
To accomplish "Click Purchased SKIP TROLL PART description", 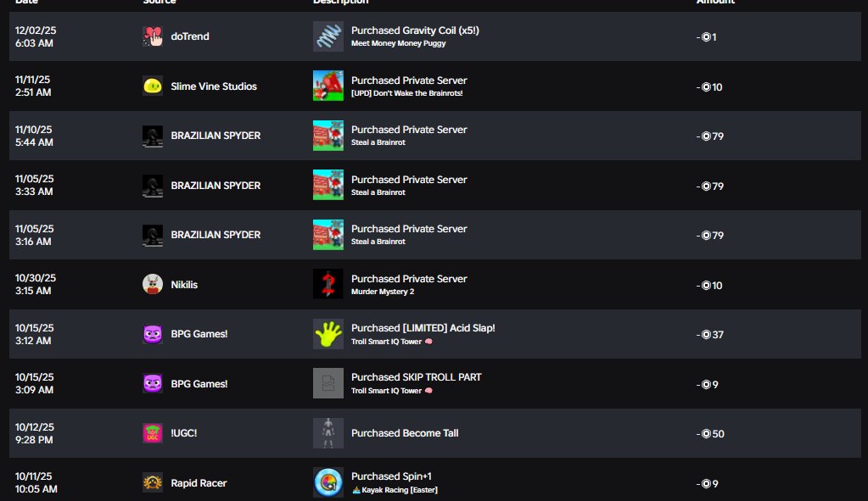I will click(x=417, y=377).
